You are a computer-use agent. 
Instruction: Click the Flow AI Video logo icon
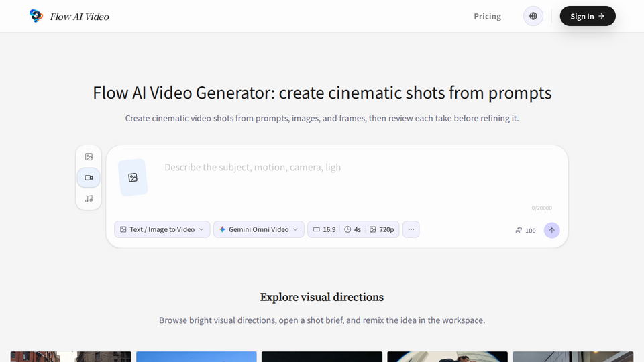(x=36, y=16)
